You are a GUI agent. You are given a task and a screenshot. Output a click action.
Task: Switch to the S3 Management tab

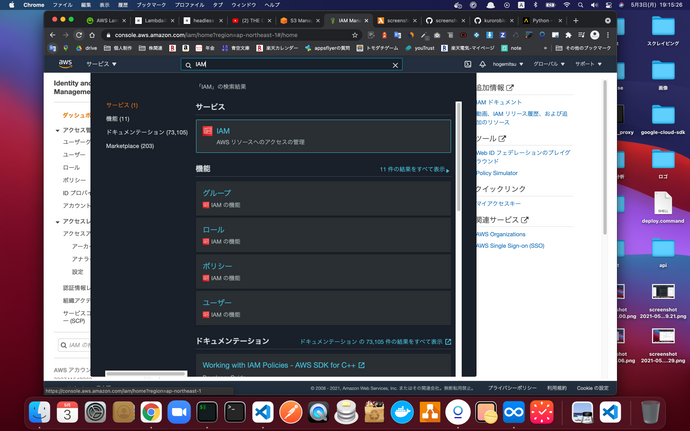tap(300, 21)
